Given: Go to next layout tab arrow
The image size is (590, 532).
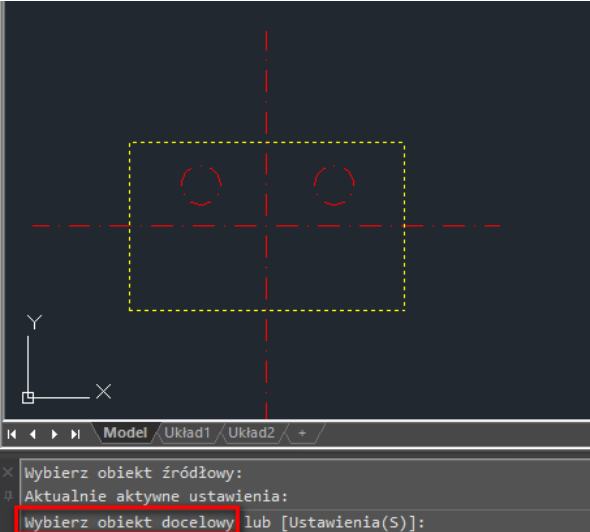Looking at the screenshot, I should (x=55, y=434).
